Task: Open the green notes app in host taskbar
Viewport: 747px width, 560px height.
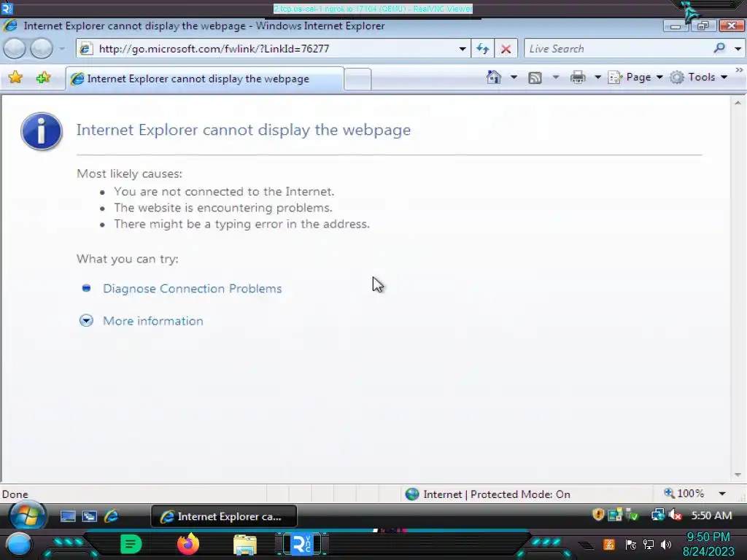Action: (131, 544)
